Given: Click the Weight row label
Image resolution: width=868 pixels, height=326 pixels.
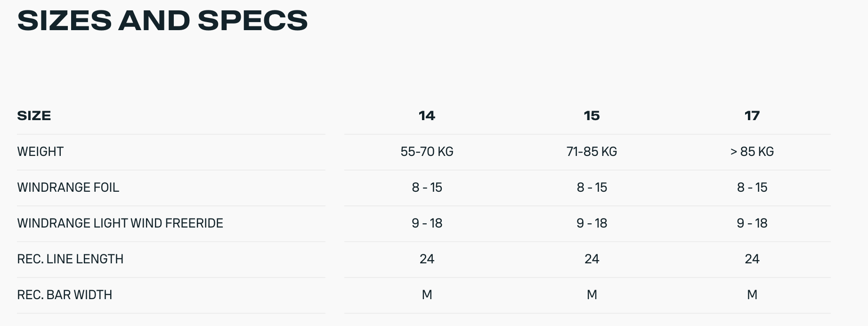Looking at the screenshot, I should pos(41,152).
